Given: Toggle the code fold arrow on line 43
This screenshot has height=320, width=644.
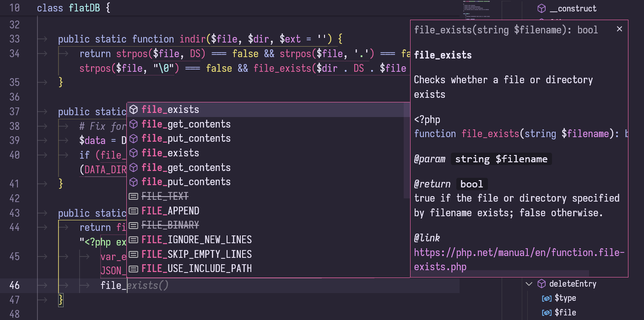Looking at the screenshot, I should 42,213.
